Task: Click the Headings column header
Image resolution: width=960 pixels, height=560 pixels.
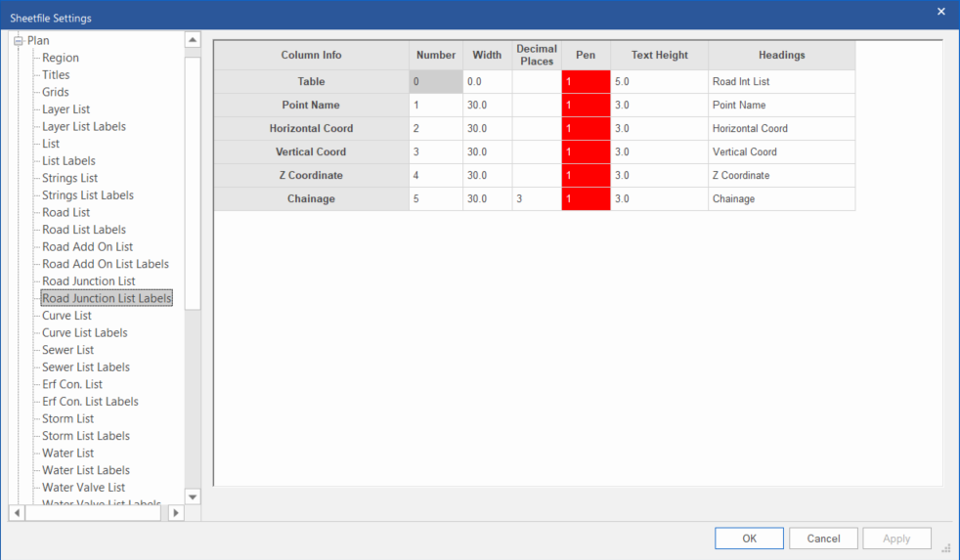Action: point(781,56)
